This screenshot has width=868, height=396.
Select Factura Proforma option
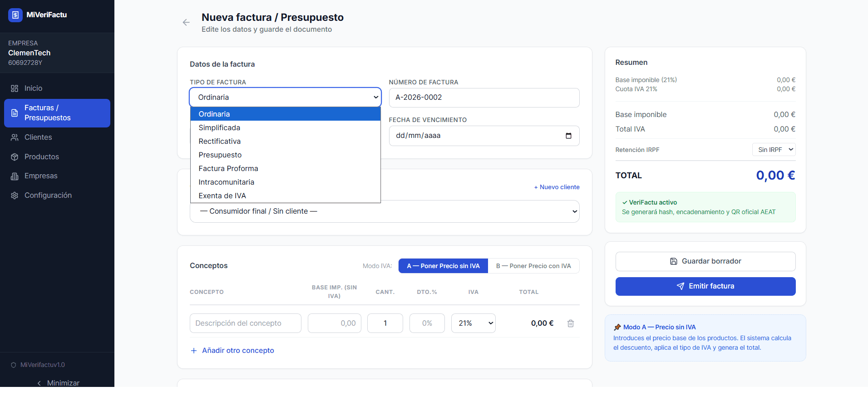[x=285, y=168]
